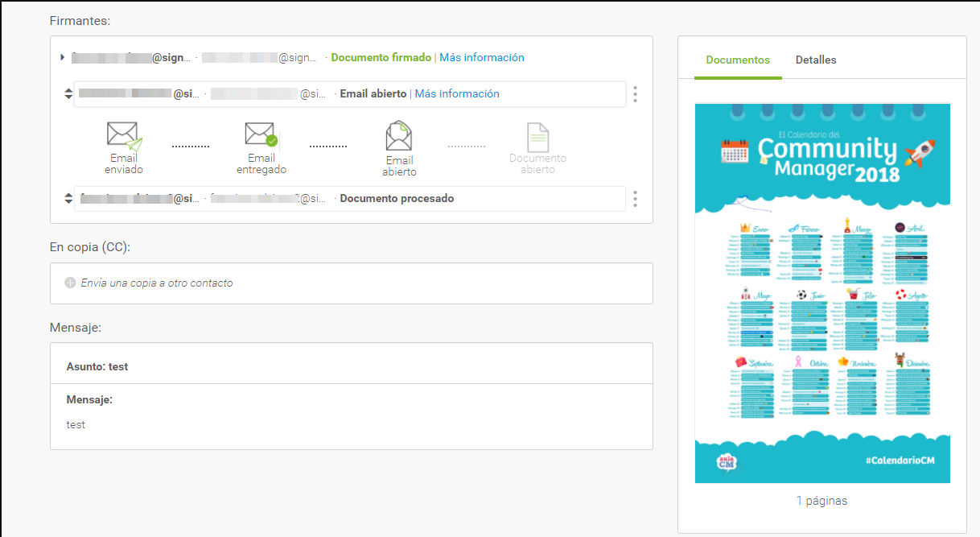This screenshot has height=537, width=980.
Task: Click the open envelope icon in the status timeline
Action: (399, 137)
